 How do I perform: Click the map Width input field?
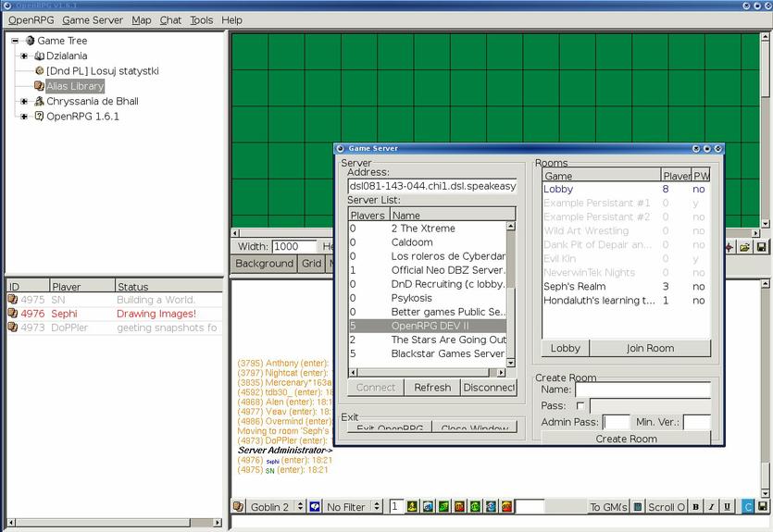point(294,246)
